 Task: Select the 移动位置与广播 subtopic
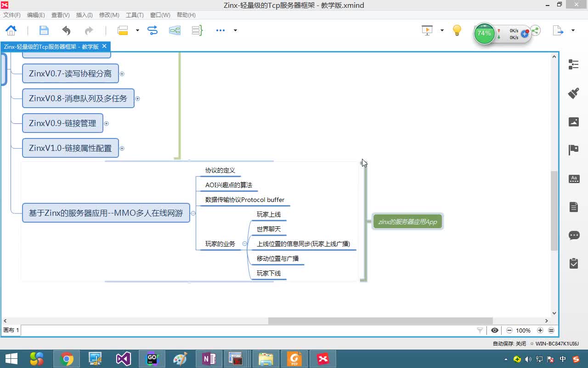pos(278,259)
